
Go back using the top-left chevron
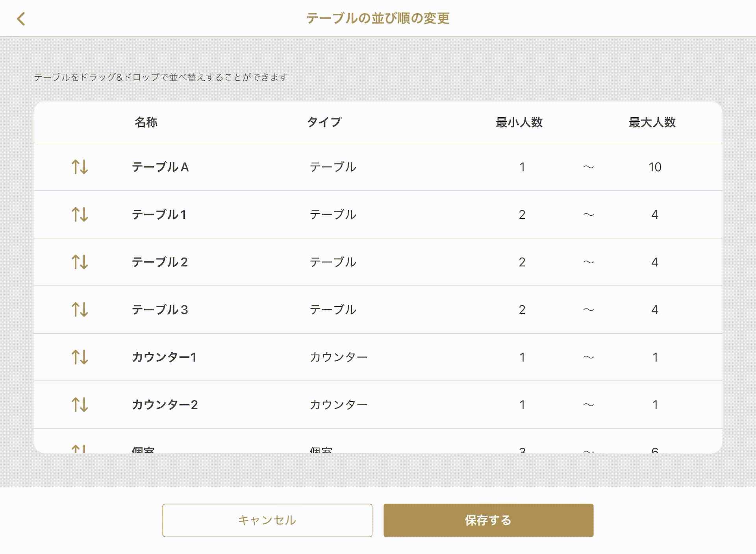(x=21, y=18)
